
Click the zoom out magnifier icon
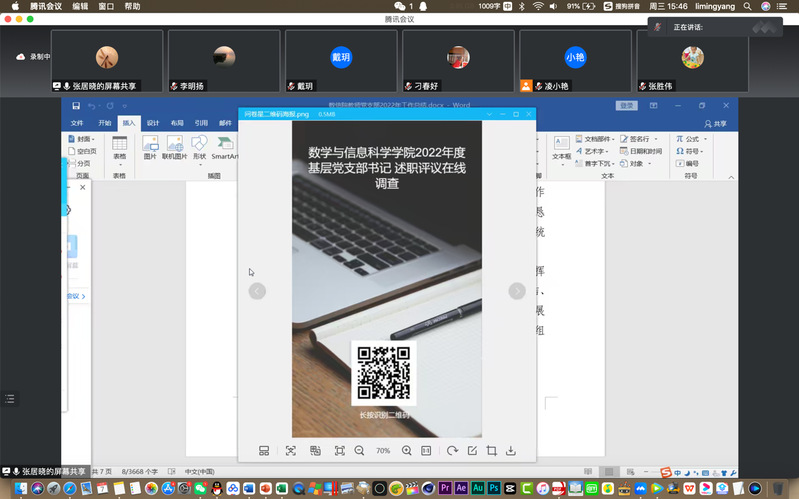click(359, 451)
